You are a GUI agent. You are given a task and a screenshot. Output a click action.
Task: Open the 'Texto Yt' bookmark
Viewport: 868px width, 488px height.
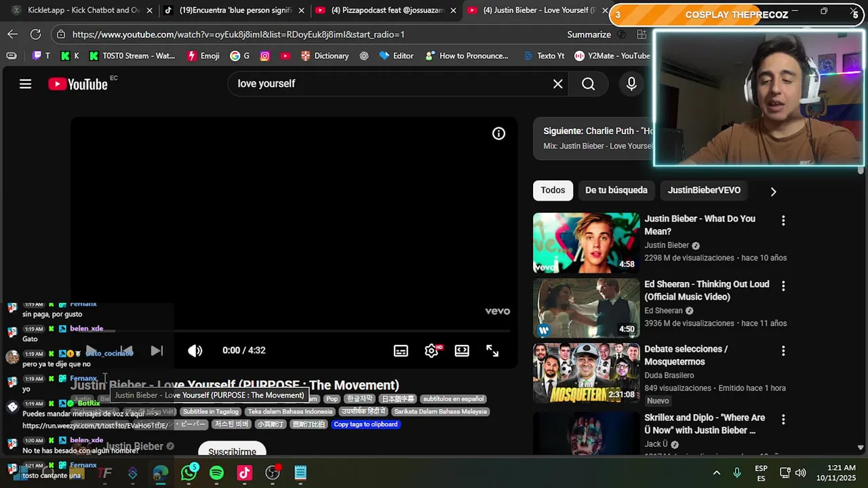[x=545, y=56]
